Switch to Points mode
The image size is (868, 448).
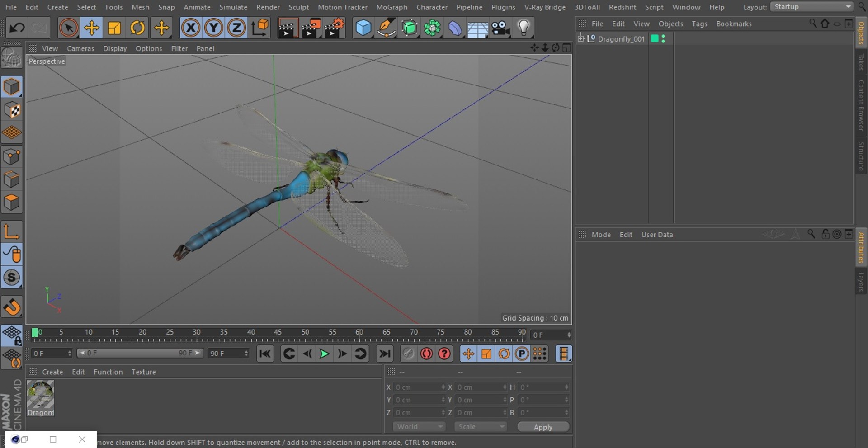(12, 157)
